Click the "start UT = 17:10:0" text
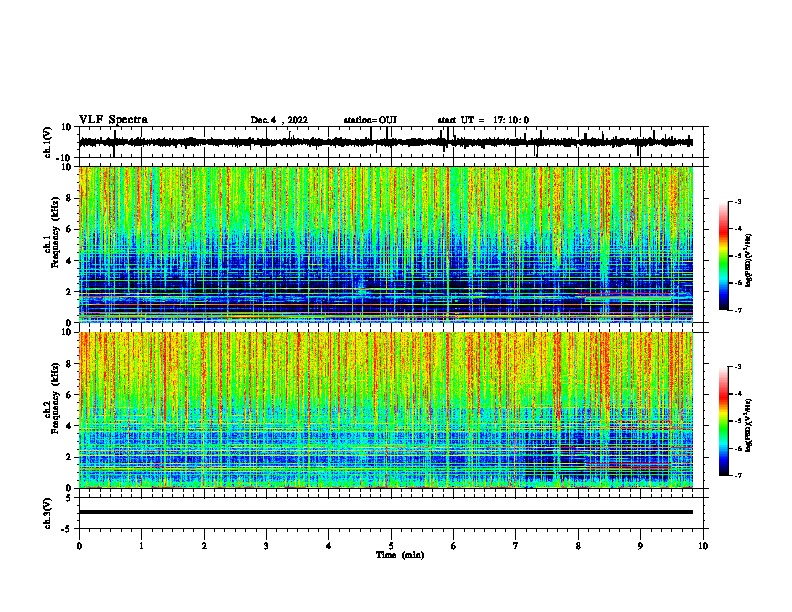792x612 pixels. click(x=483, y=120)
